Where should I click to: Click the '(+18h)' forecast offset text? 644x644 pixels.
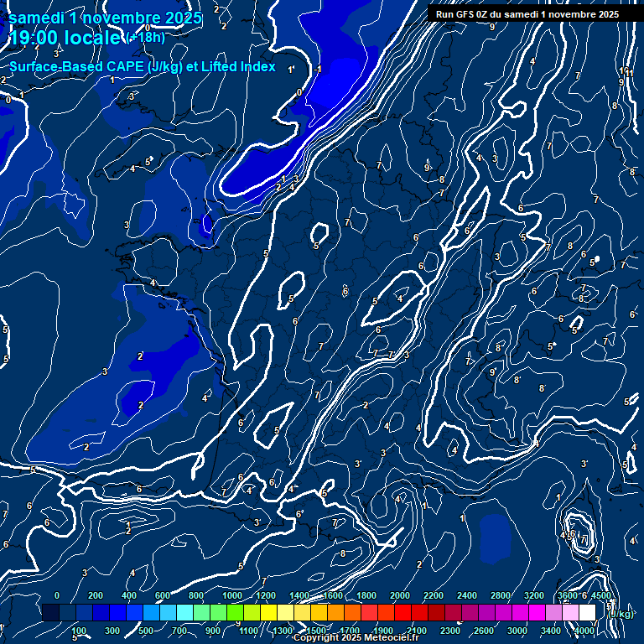click(146, 38)
